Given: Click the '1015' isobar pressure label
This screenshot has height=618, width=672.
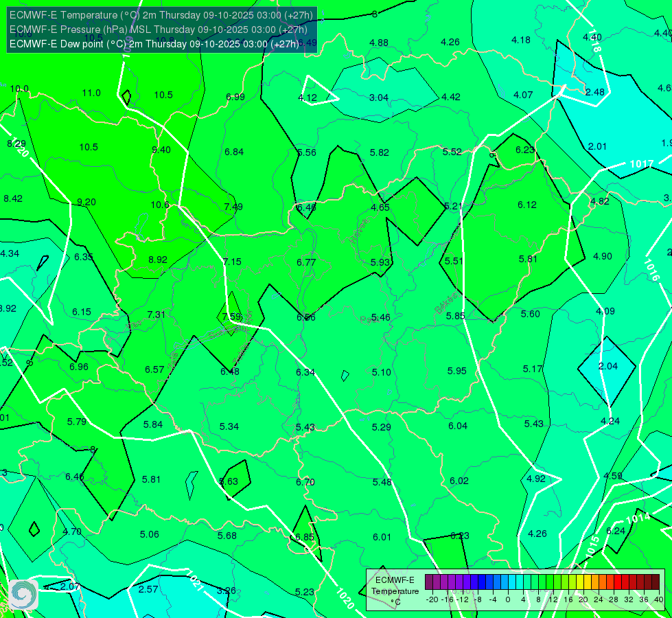Looking at the screenshot, I should [x=592, y=546].
